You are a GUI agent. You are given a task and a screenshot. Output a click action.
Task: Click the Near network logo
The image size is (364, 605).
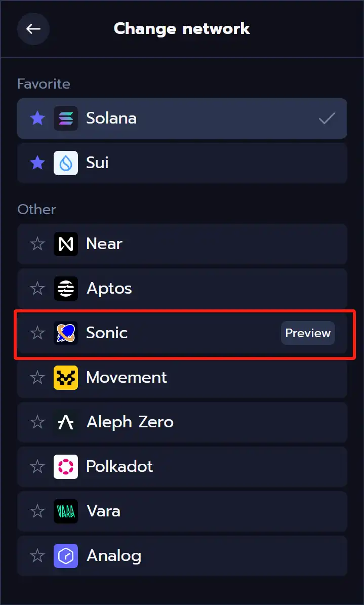66,244
